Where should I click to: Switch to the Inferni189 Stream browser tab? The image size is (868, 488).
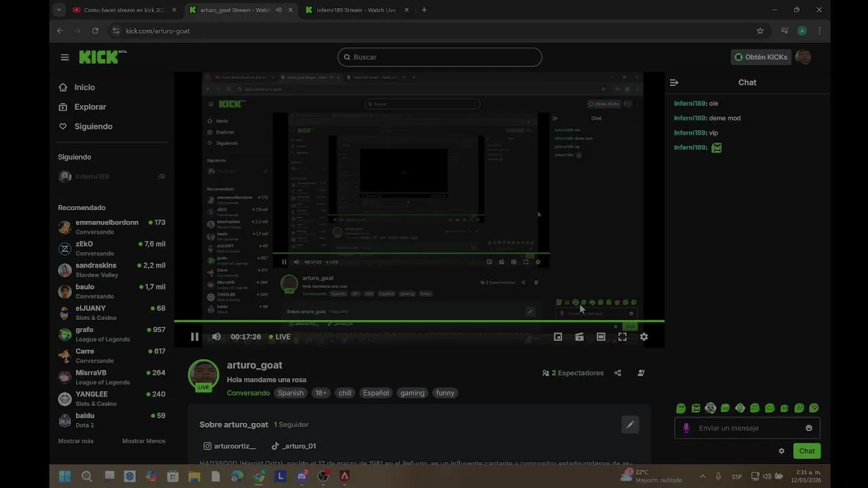tap(357, 10)
